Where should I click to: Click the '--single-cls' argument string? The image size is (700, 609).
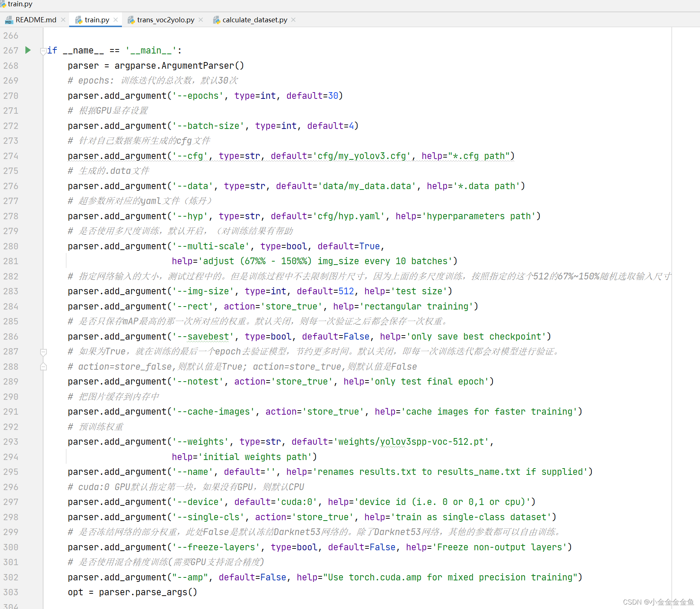[208, 517]
